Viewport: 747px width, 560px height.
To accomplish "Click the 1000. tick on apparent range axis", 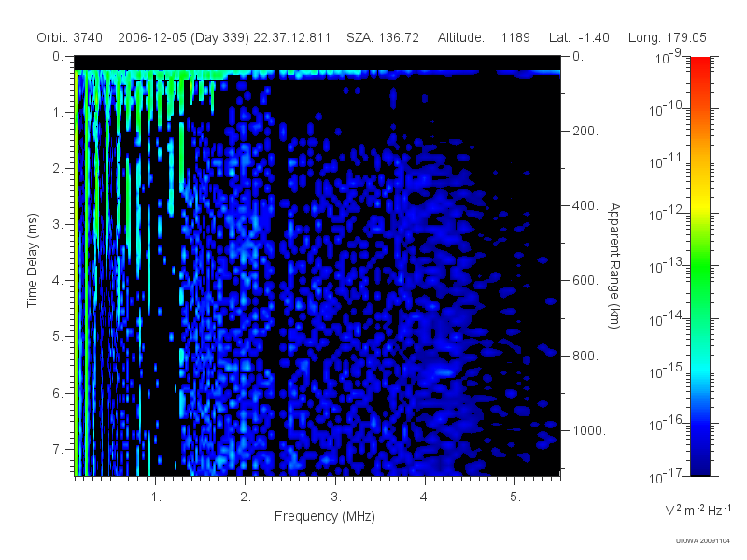I will [x=589, y=430].
